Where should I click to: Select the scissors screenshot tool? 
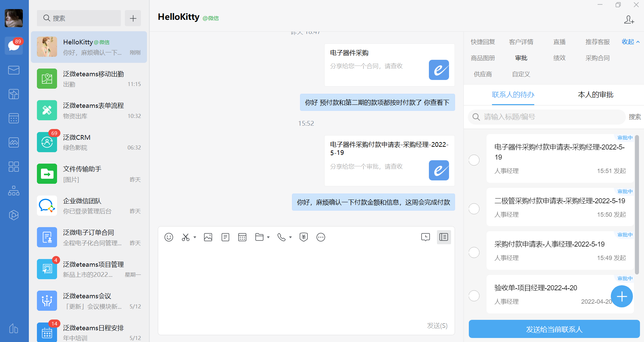click(186, 237)
